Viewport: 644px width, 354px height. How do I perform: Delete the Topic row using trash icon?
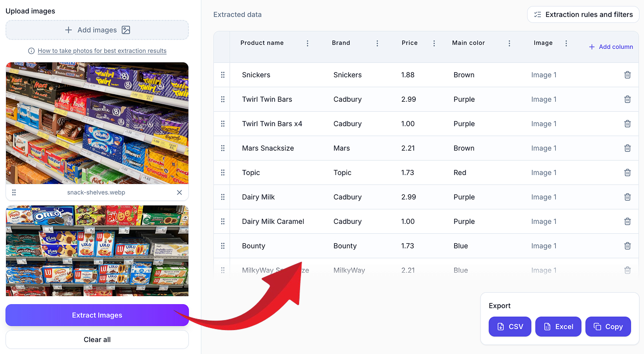click(x=627, y=173)
